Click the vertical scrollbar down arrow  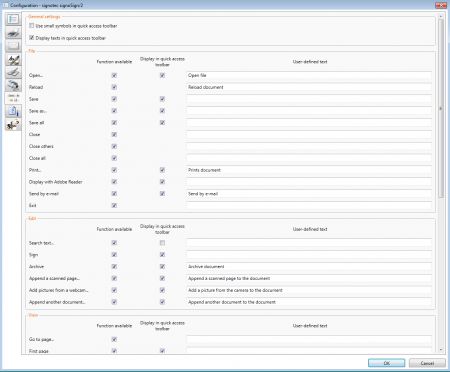click(441, 350)
